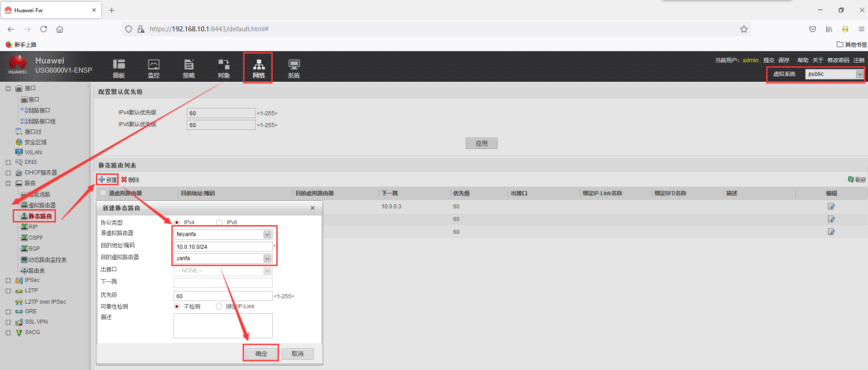Screen dimensions: 868x370
Task: Expand the SSL VPN tree node
Action: tap(8, 322)
